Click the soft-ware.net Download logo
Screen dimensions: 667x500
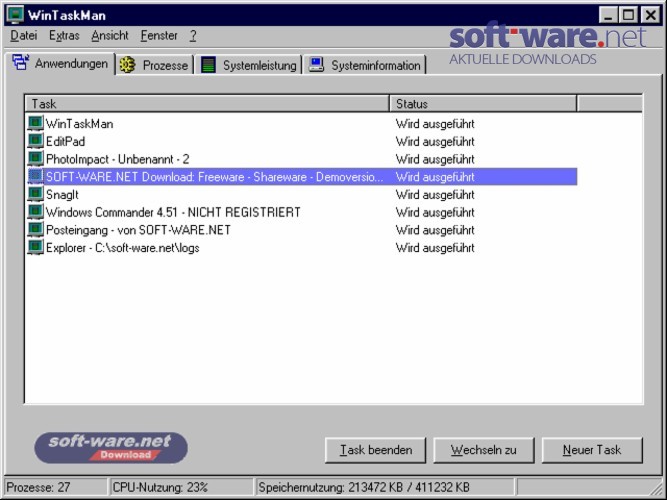[x=111, y=448]
